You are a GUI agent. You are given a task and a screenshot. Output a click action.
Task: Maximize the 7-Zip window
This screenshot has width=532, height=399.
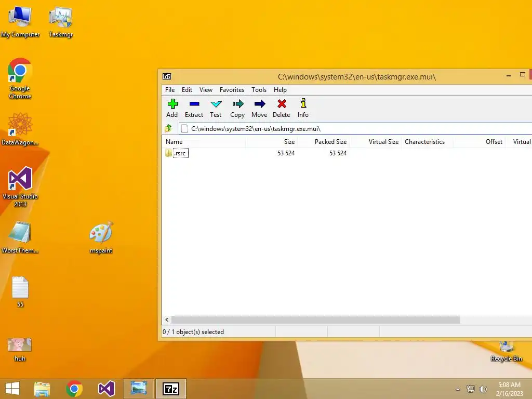(x=523, y=75)
